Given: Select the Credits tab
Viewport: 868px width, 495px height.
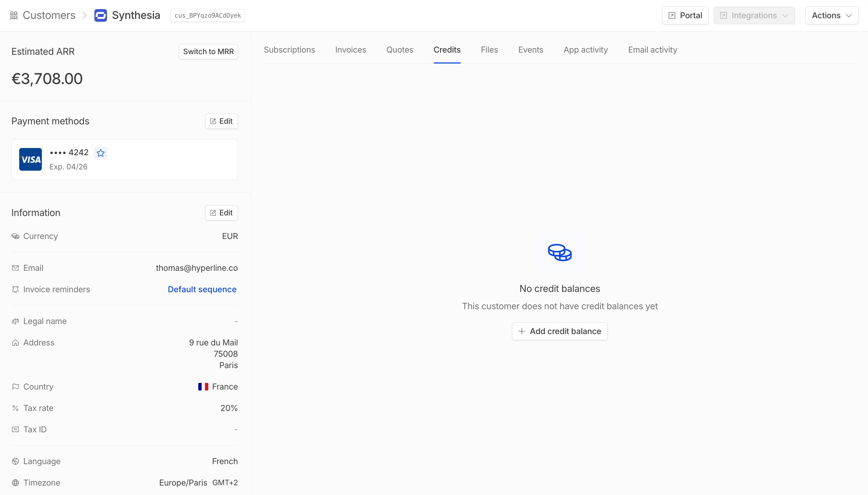Looking at the screenshot, I should [447, 50].
